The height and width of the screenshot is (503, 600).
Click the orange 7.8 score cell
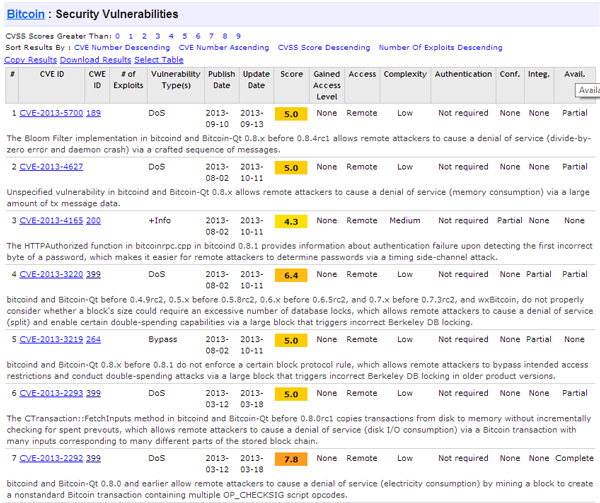pyautogui.click(x=291, y=459)
